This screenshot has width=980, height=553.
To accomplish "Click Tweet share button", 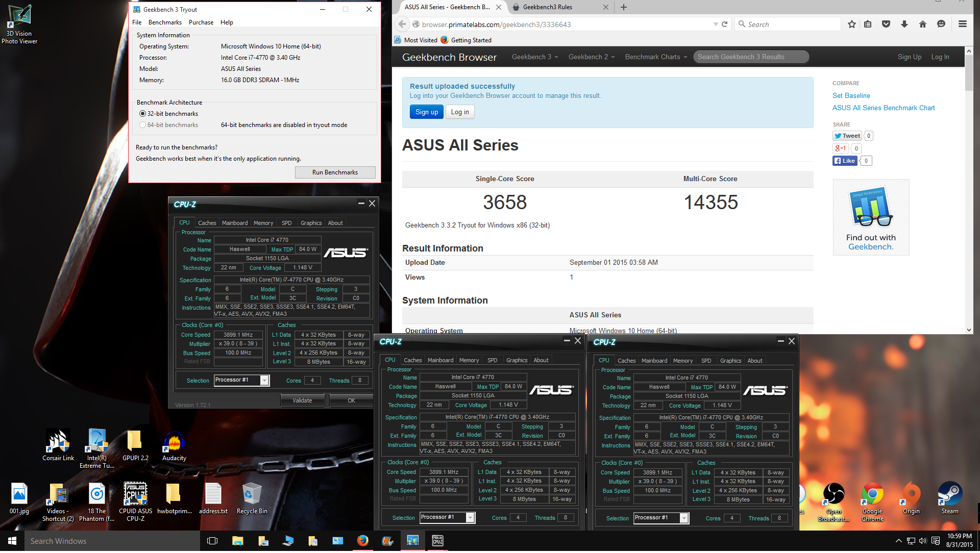I will (847, 136).
